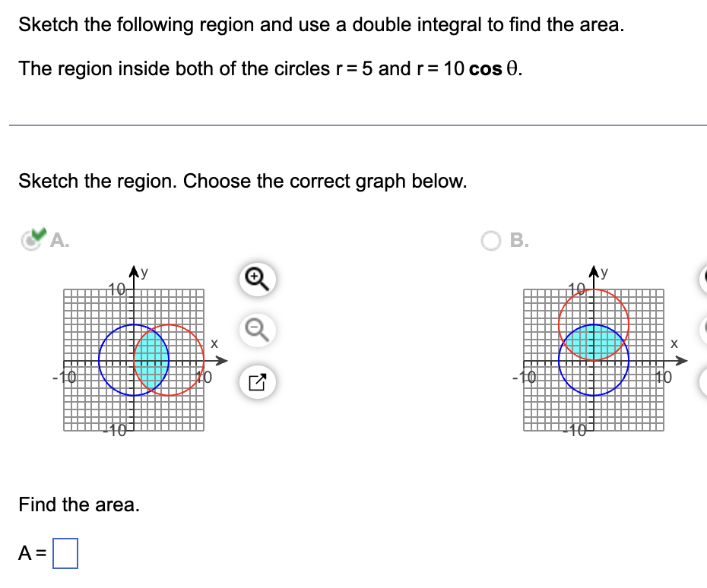
Task: Click the graph B thumbnail with the upper circle
Action: (594, 357)
